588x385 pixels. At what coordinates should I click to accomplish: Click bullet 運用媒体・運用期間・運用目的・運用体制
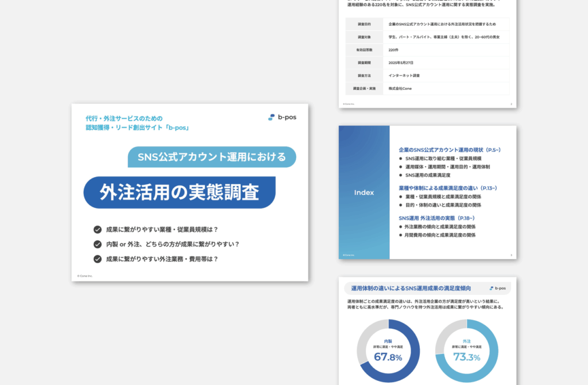point(447,167)
